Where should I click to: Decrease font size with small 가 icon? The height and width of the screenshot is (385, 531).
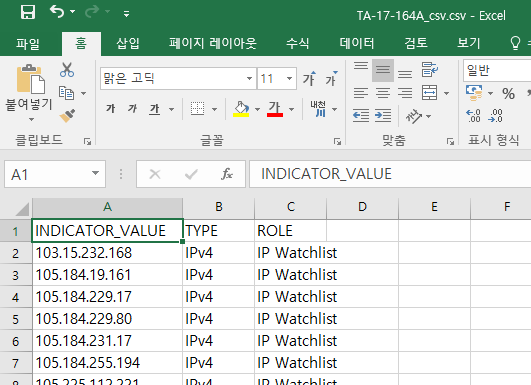point(331,79)
